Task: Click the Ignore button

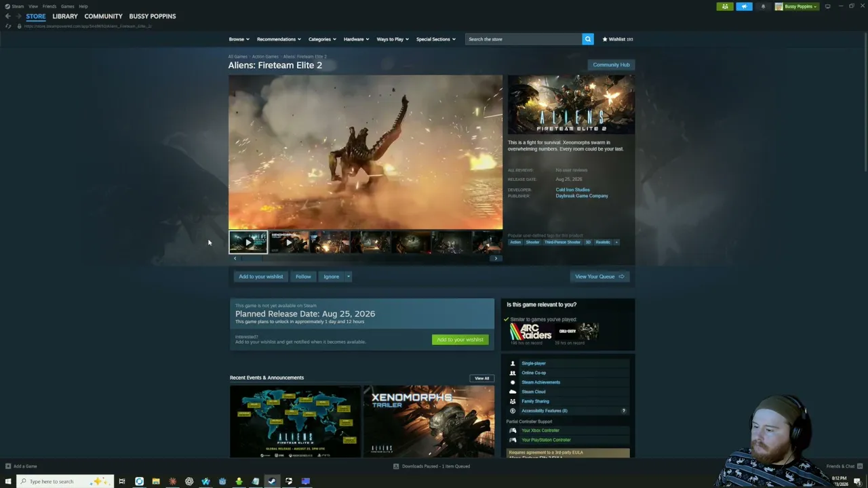Action: pos(331,277)
